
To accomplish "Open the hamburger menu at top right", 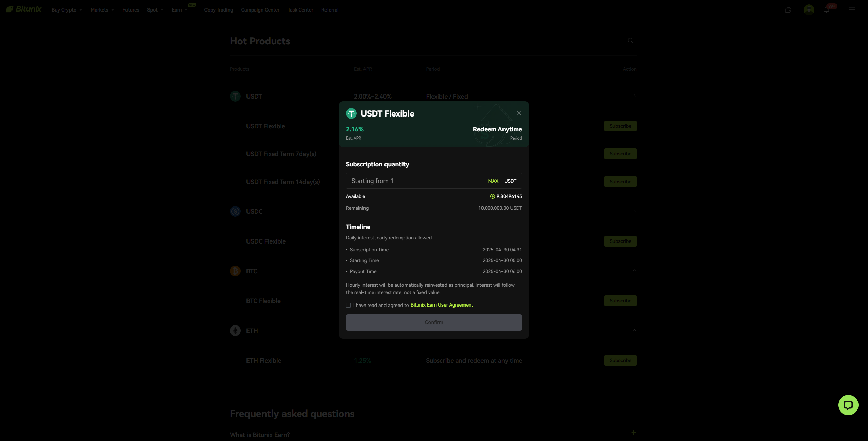I will tap(852, 10).
